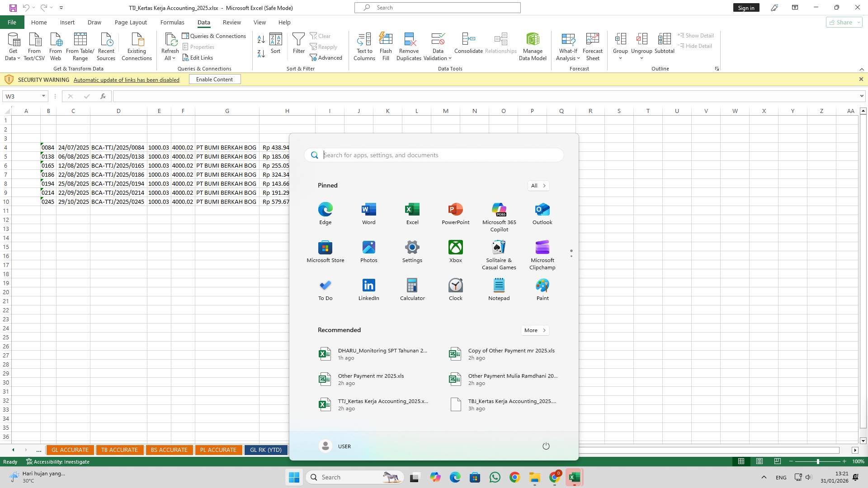Expand More recommended files in Start menu

coord(535,330)
